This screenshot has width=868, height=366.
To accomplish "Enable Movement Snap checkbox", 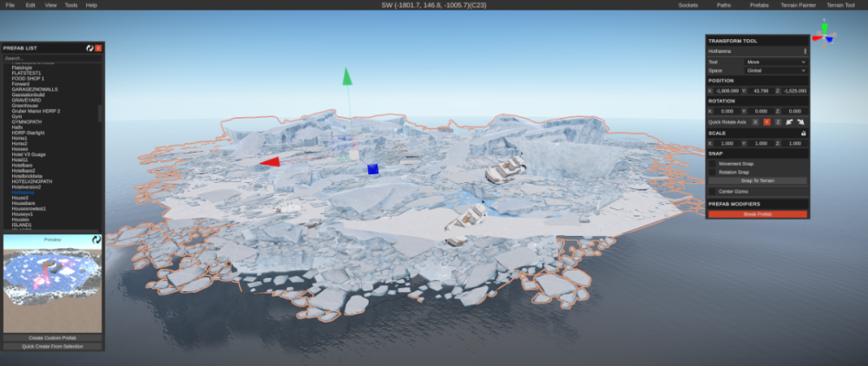I will [x=713, y=163].
